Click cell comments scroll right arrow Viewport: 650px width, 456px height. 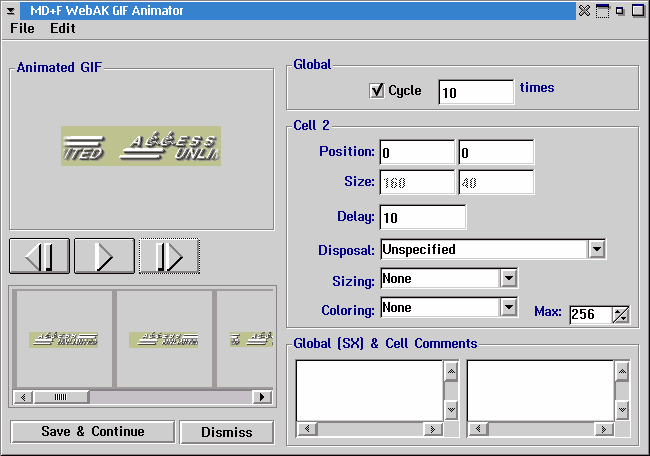pos(604,429)
